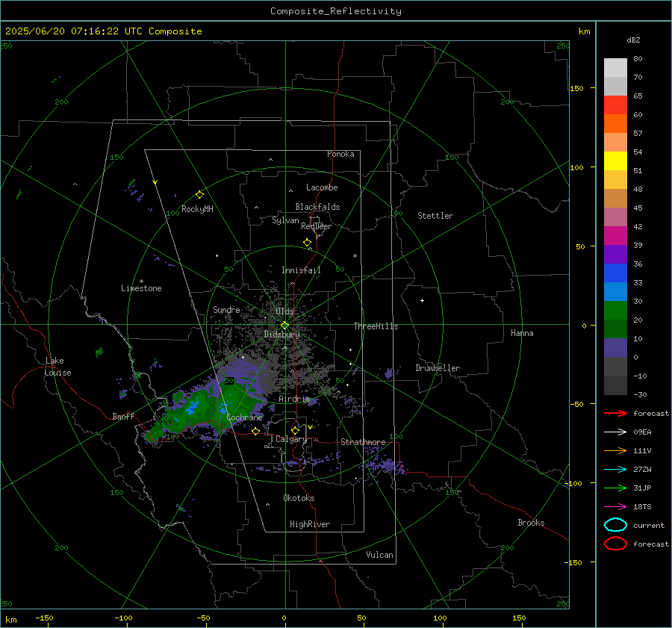Click the cyan 27ZW arrow icon
Screen dimensions: 672x628
tap(615, 470)
